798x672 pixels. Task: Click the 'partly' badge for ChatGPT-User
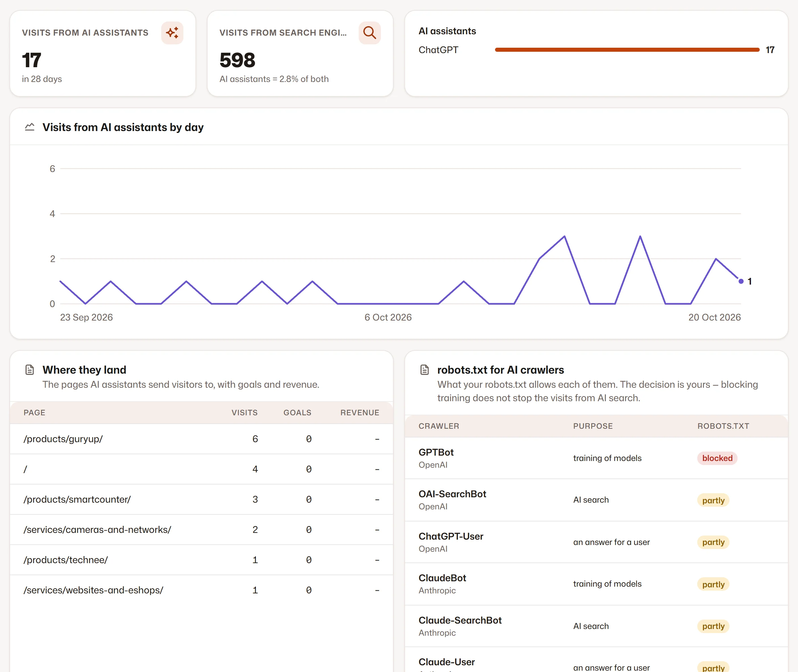click(713, 542)
